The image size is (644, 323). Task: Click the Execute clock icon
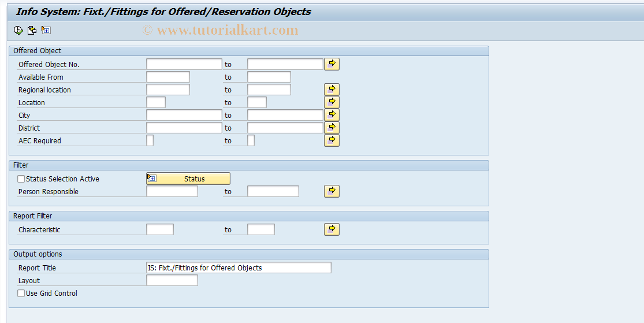18,30
